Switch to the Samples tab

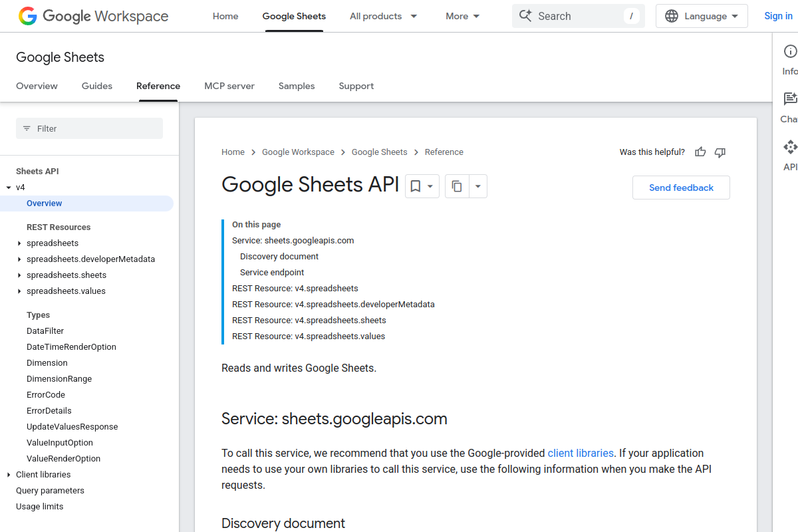click(x=297, y=86)
